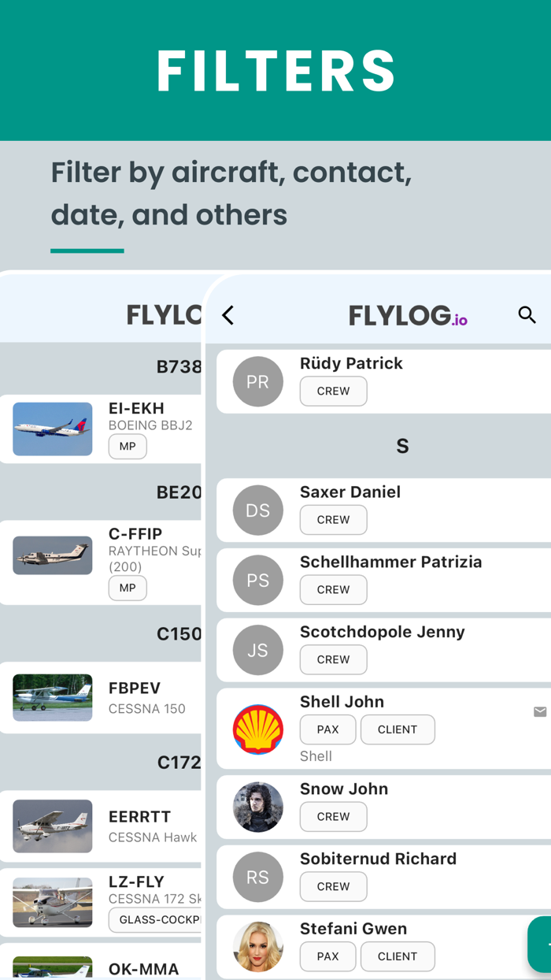Click the CLIENT badge on Stefani Gwen
Image resolution: width=551 pixels, height=980 pixels.
(x=398, y=956)
